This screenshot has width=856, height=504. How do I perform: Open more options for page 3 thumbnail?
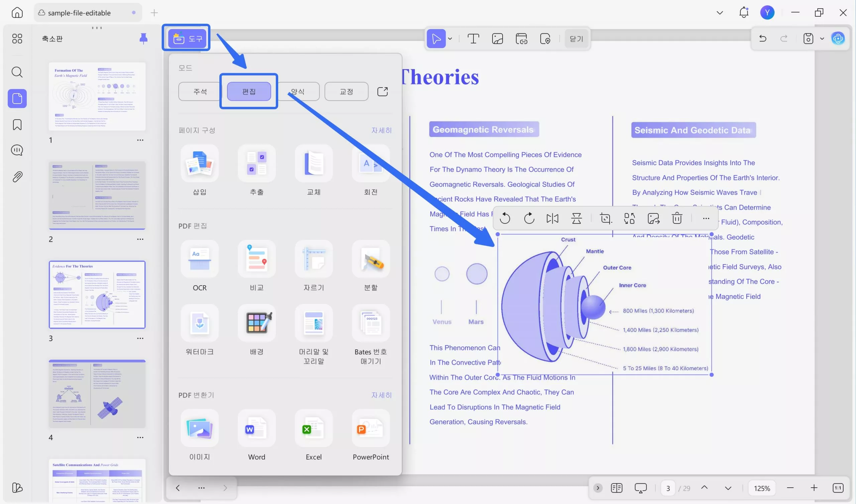pyautogui.click(x=140, y=338)
